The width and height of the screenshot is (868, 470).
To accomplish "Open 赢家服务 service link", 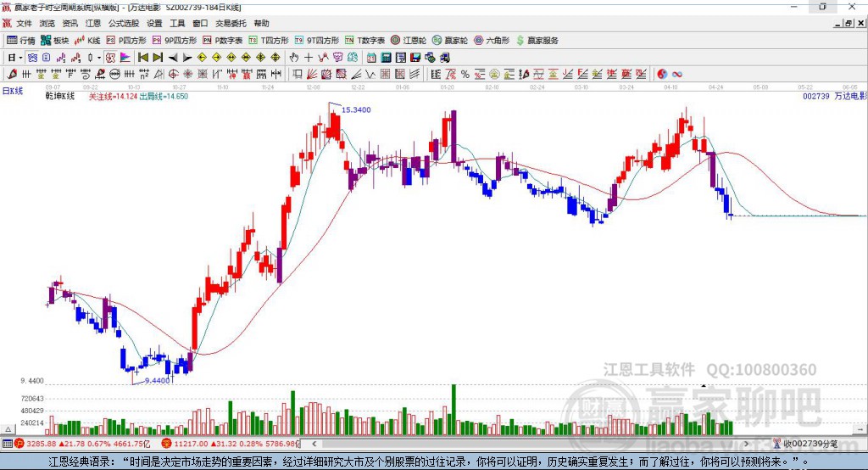I will (x=537, y=41).
